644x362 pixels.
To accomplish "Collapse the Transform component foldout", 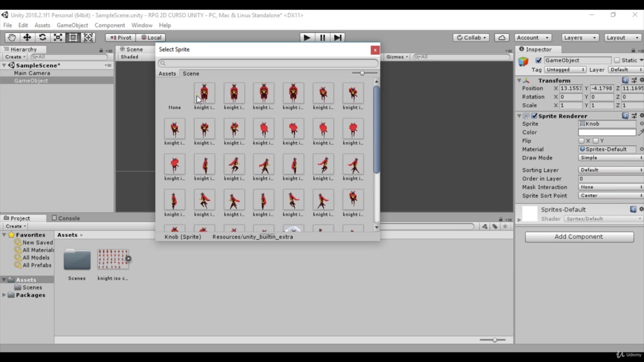I will tap(519, 80).
